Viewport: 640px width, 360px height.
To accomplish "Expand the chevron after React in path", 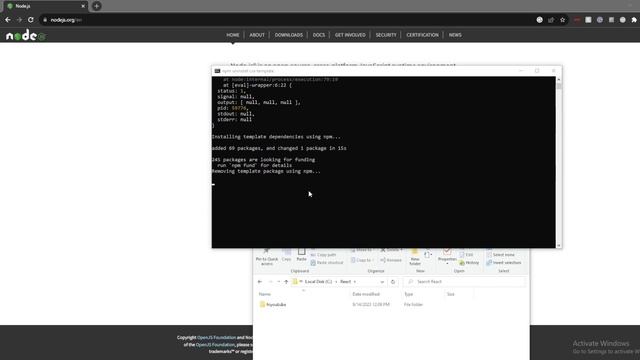I will tap(355, 282).
